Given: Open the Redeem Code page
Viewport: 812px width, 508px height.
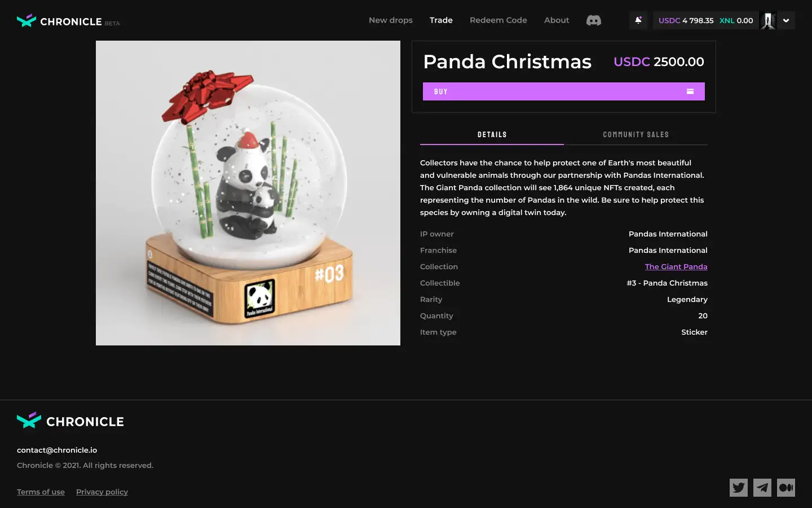Looking at the screenshot, I should (498, 20).
